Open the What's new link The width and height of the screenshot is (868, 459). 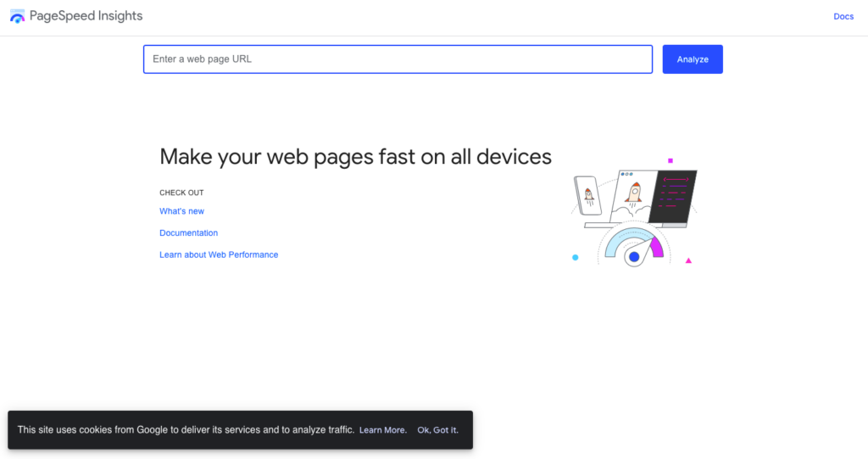click(x=181, y=211)
